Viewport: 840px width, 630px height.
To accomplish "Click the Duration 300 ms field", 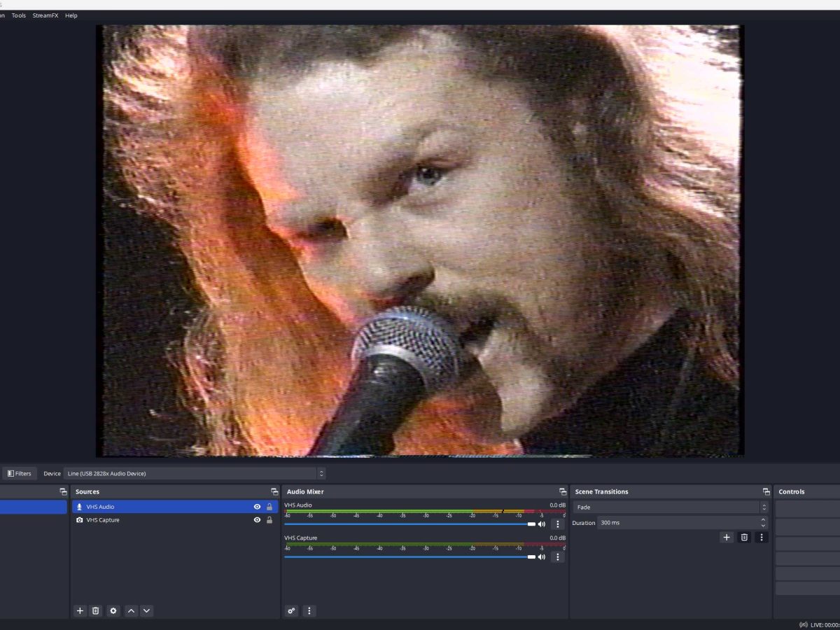I will coord(677,523).
